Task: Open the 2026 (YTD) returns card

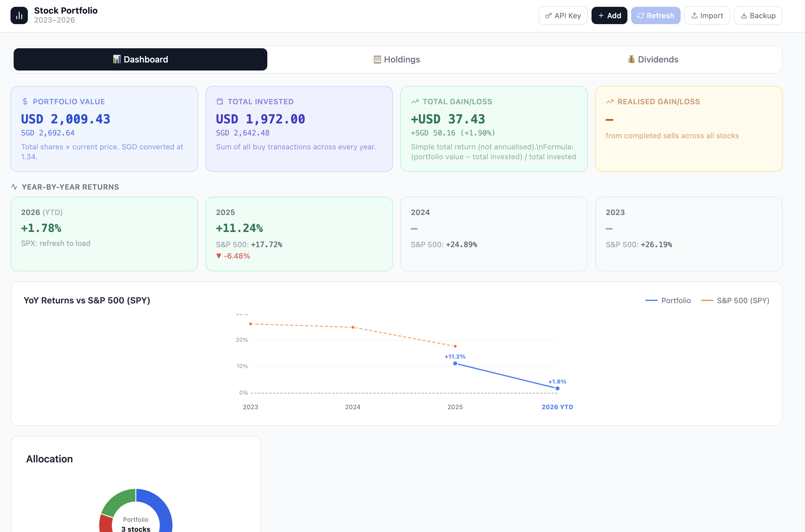Action: click(104, 234)
